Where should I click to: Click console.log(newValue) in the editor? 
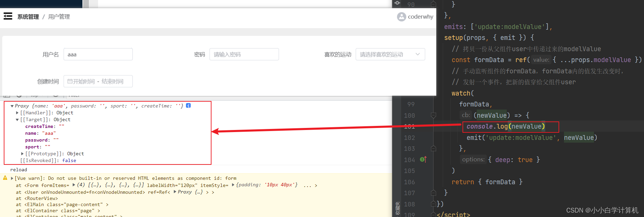(506, 127)
